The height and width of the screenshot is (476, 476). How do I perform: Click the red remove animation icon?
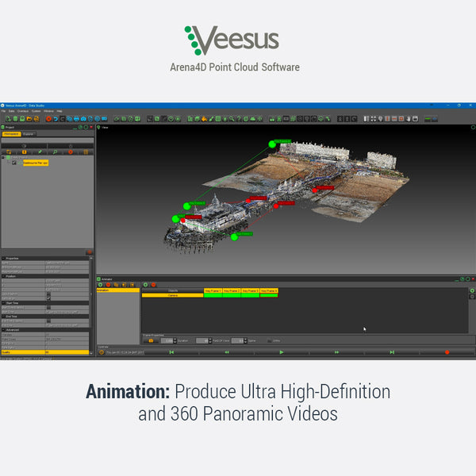[153, 284]
